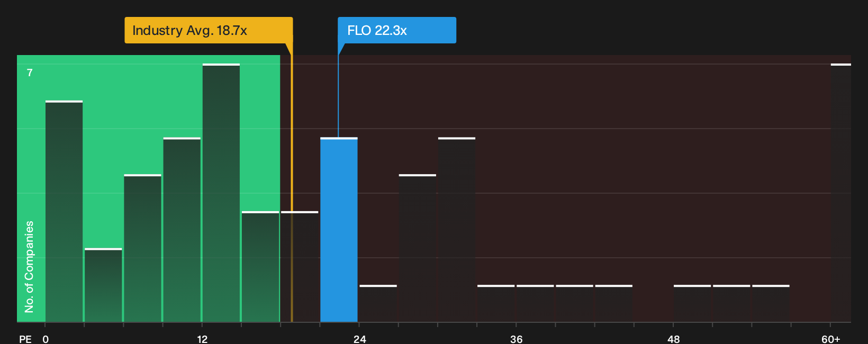Viewport: 868px width, 344px height.
Task: Click the x-axis tick label '48'
Action: [x=673, y=339]
